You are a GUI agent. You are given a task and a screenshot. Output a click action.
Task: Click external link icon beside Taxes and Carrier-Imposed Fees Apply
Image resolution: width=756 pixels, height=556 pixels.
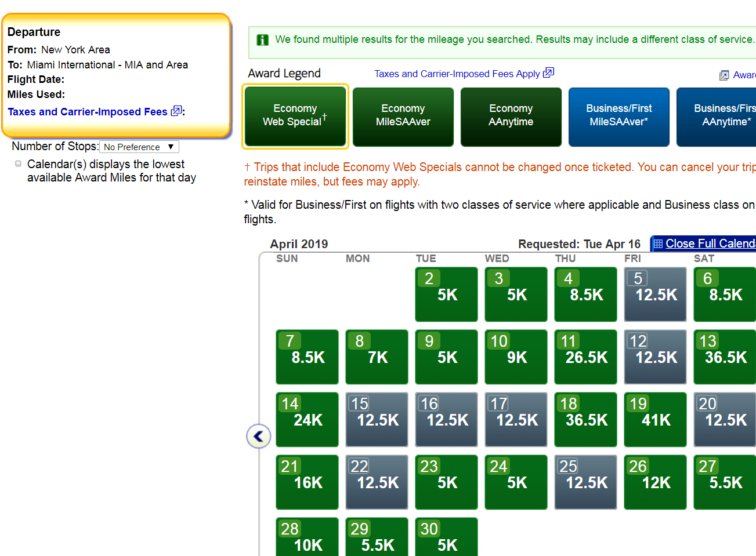coord(548,72)
